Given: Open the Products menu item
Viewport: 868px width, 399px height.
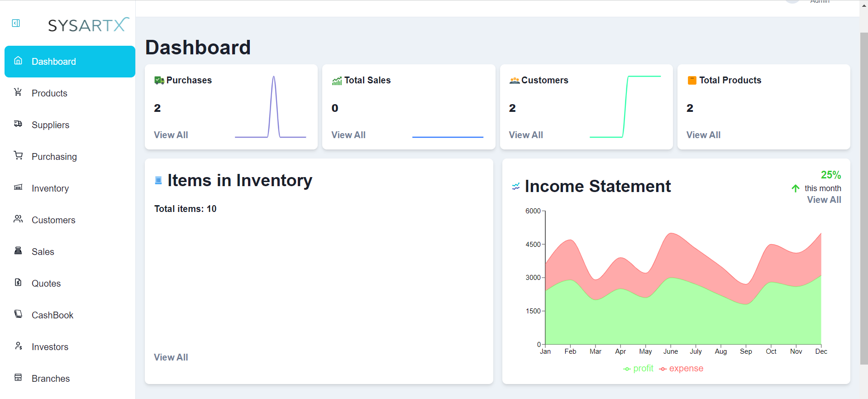Looking at the screenshot, I should (x=70, y=93).
